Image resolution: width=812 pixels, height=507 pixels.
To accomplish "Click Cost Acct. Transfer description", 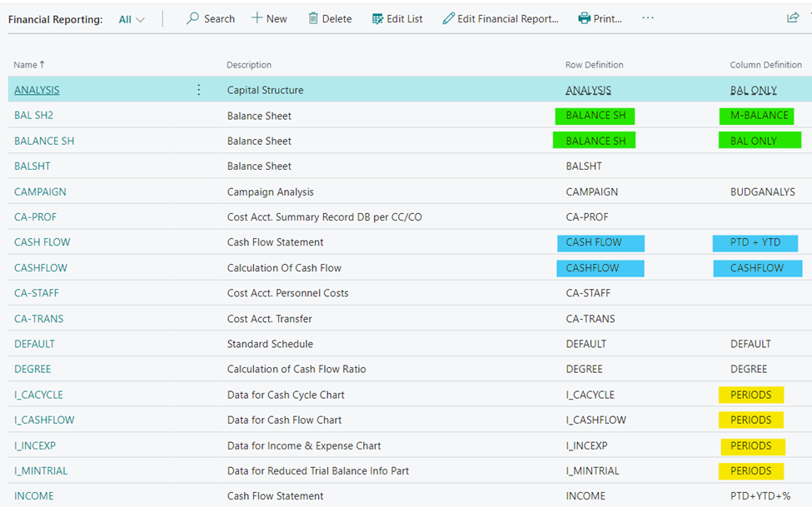I will coord(269,319).
